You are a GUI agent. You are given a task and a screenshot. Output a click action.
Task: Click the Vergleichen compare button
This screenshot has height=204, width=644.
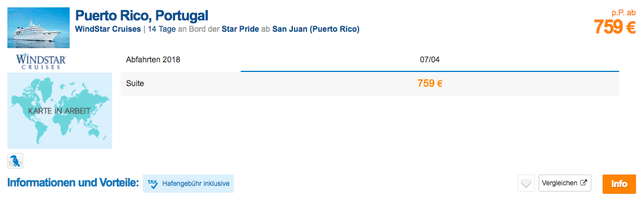pyautogui.click(x=565, y=183)
